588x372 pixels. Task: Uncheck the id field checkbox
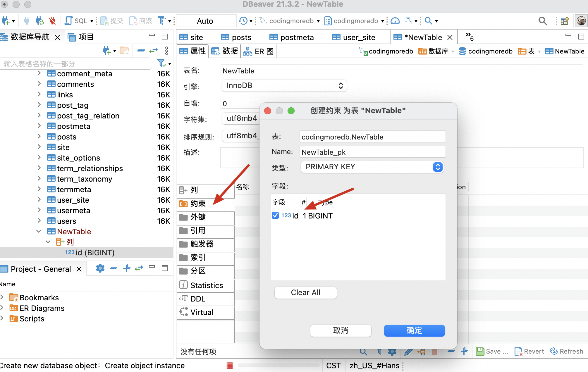coord(275,216)
